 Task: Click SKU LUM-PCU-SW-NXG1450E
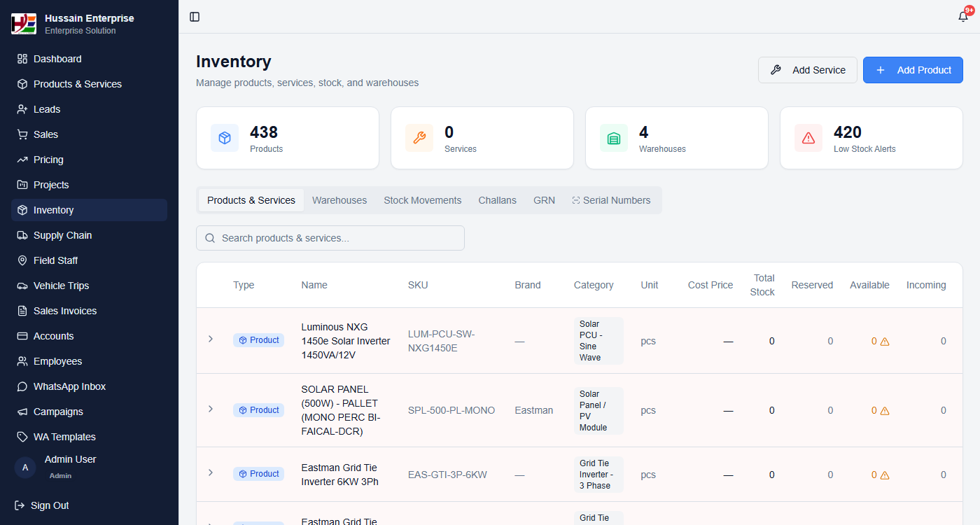(442, 341)
